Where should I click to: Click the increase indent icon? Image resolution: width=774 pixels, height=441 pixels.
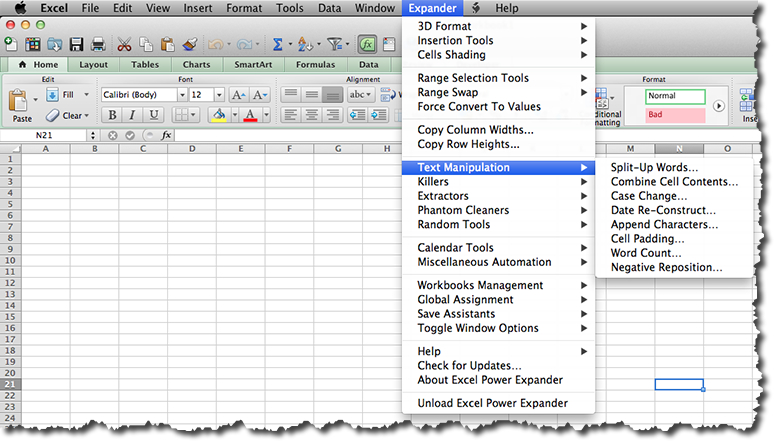379,115
